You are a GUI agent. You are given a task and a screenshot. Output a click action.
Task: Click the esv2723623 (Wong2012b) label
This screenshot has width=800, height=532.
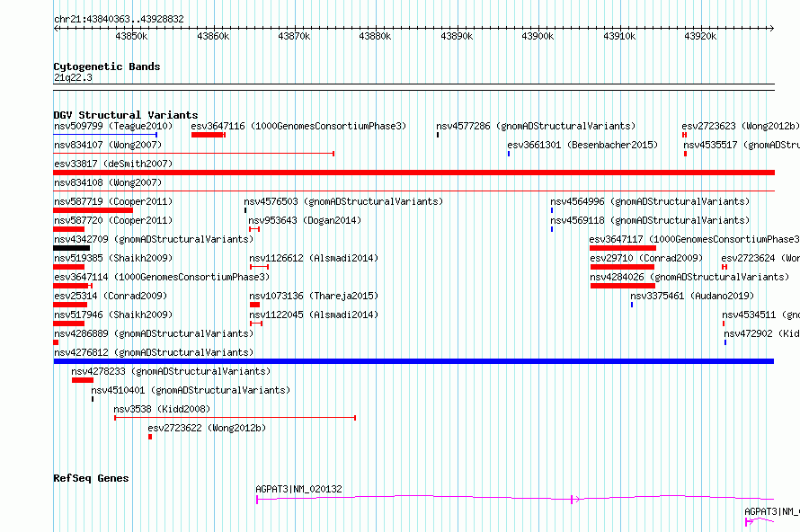[x=741, y=126]
